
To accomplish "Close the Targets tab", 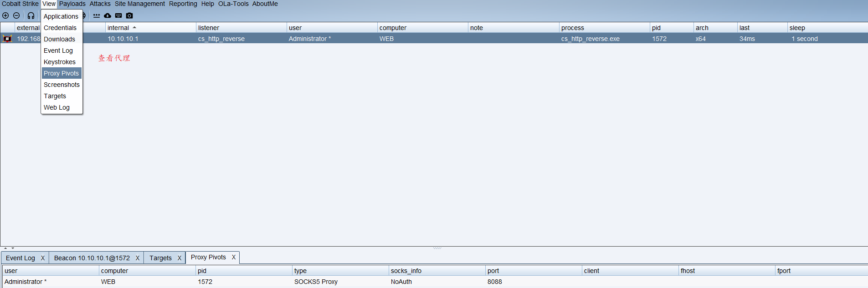I will 180,258.
